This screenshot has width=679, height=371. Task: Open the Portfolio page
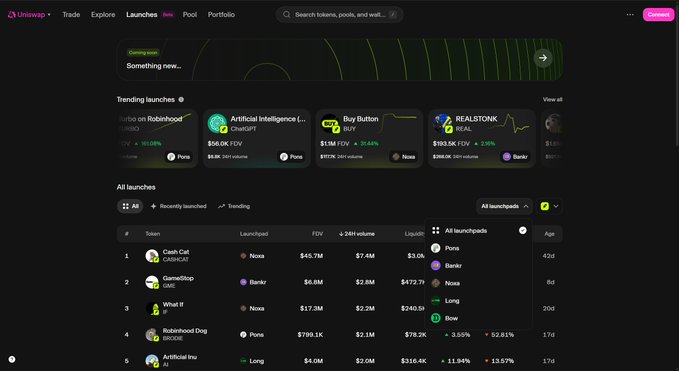pyautogui.click(x=221, y=14)
